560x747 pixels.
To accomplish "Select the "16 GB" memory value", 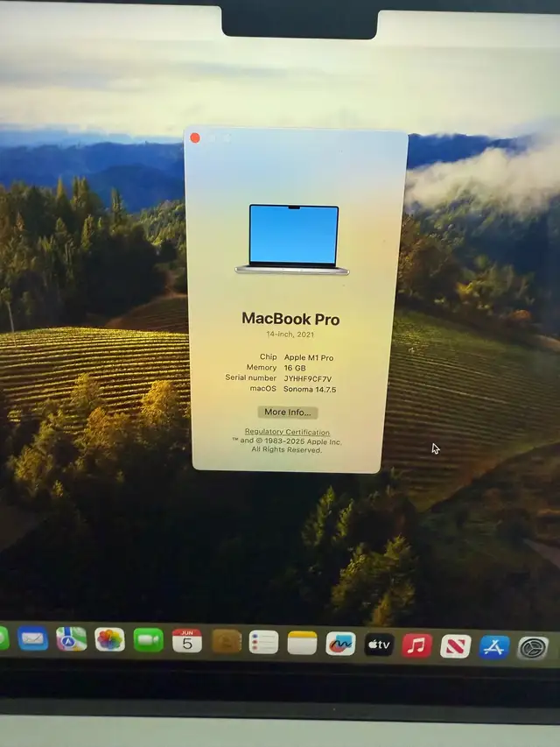I will pyautogui.click(x=295, y=369).
